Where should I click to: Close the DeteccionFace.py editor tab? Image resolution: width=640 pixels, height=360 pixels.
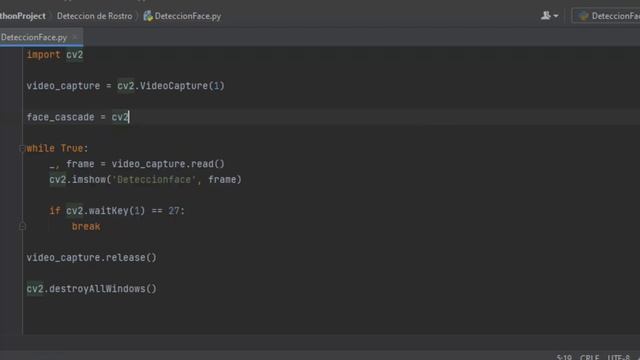point(75,37)
